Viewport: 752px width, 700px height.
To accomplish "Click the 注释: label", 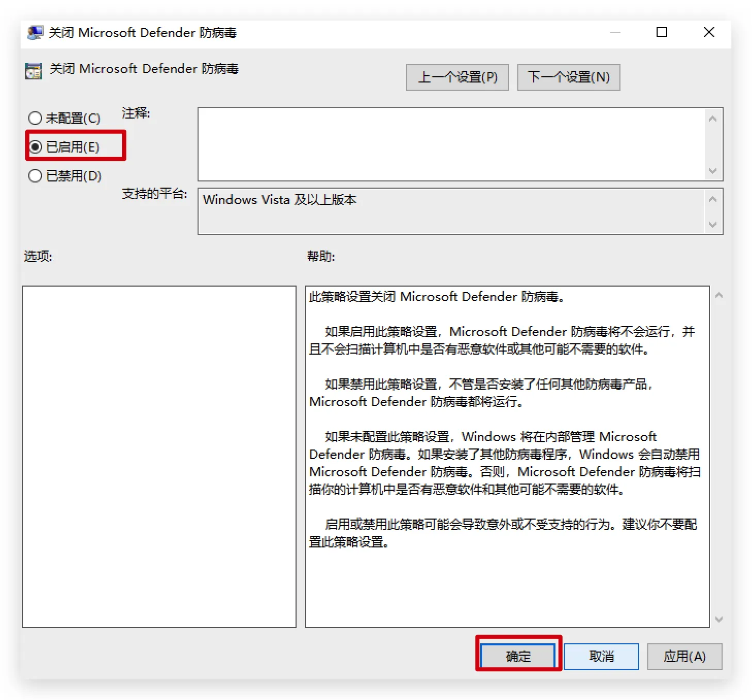I will pos(136,113).
